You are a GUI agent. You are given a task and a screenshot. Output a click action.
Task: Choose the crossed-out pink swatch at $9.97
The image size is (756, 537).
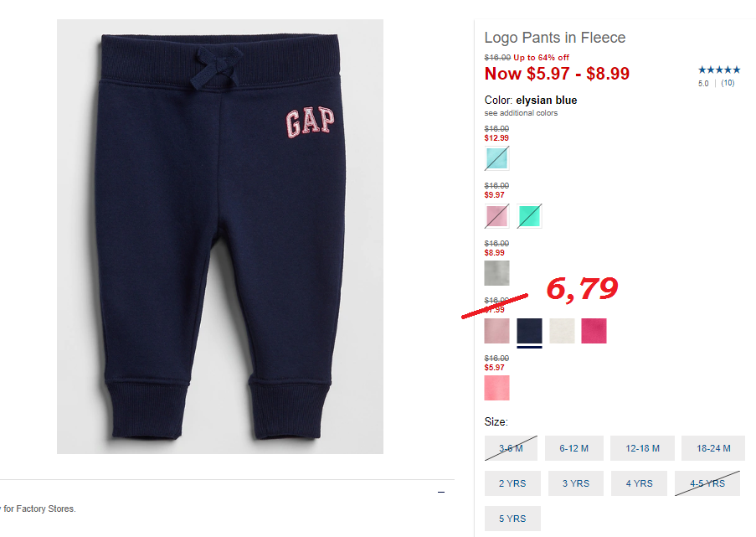click(x=496, y=215)
